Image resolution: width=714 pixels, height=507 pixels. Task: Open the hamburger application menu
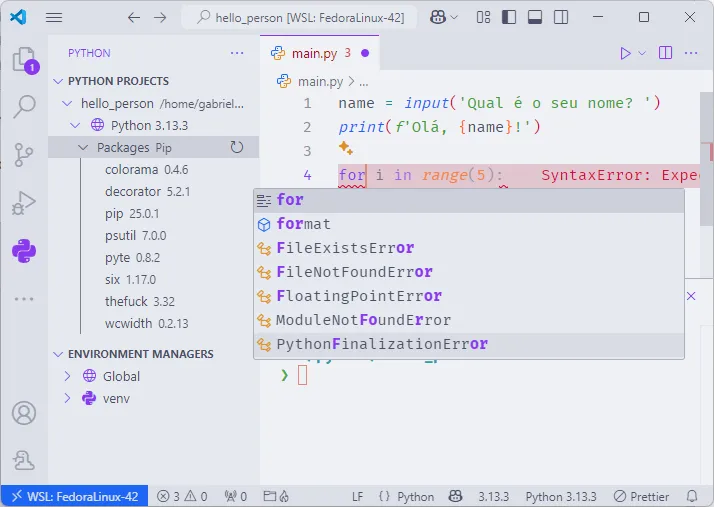[x=54, y=17]
